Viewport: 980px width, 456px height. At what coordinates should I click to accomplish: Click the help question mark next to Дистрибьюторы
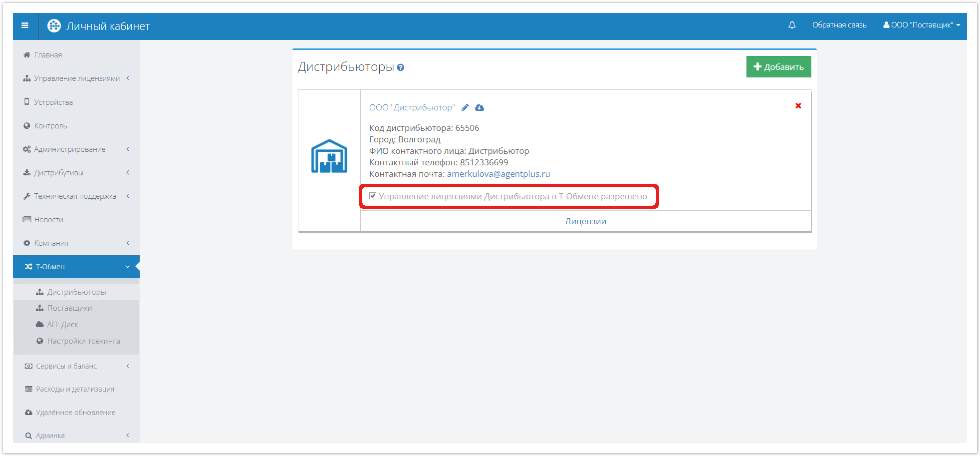(401, 67)
